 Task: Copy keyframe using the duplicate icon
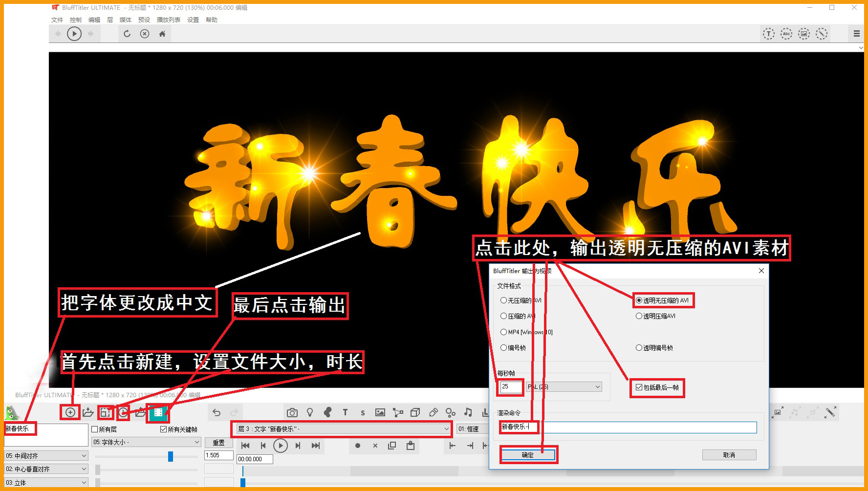point(392,446)
